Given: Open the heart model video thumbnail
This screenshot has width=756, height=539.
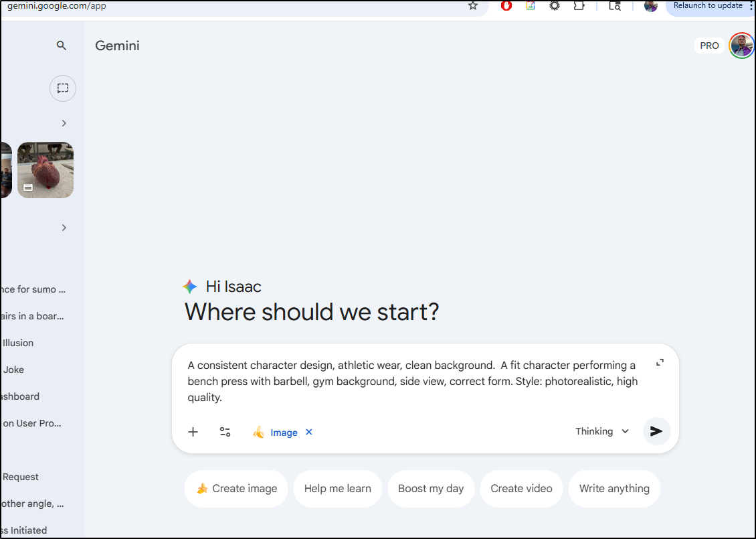Looking at the screenshot, I should [x=45, y=170].
